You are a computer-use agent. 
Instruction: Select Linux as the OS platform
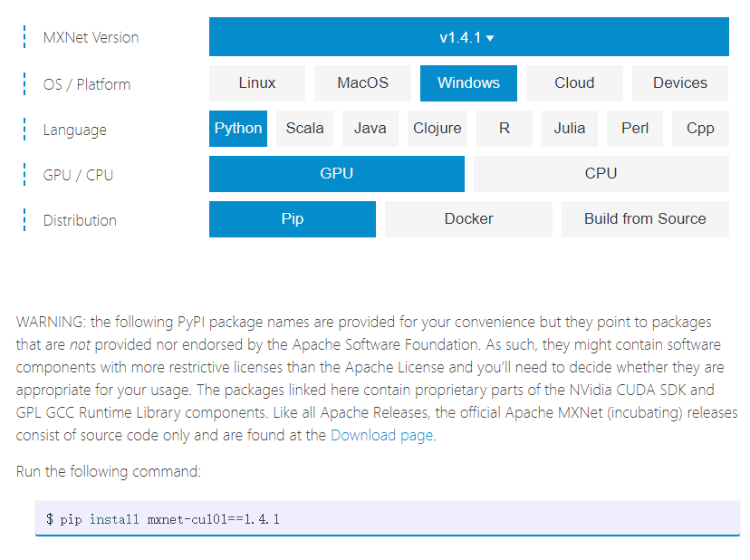coord(256,82)
